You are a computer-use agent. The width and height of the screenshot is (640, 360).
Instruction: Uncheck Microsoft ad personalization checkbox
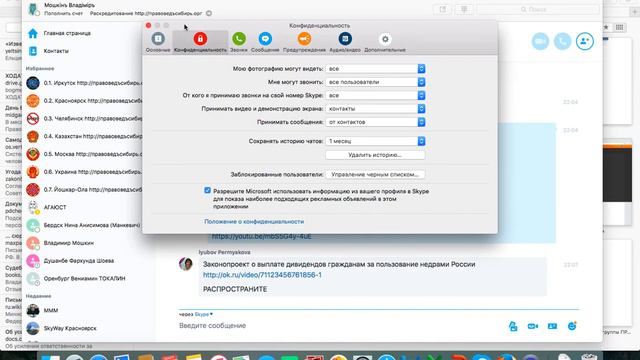pos(207,191)
